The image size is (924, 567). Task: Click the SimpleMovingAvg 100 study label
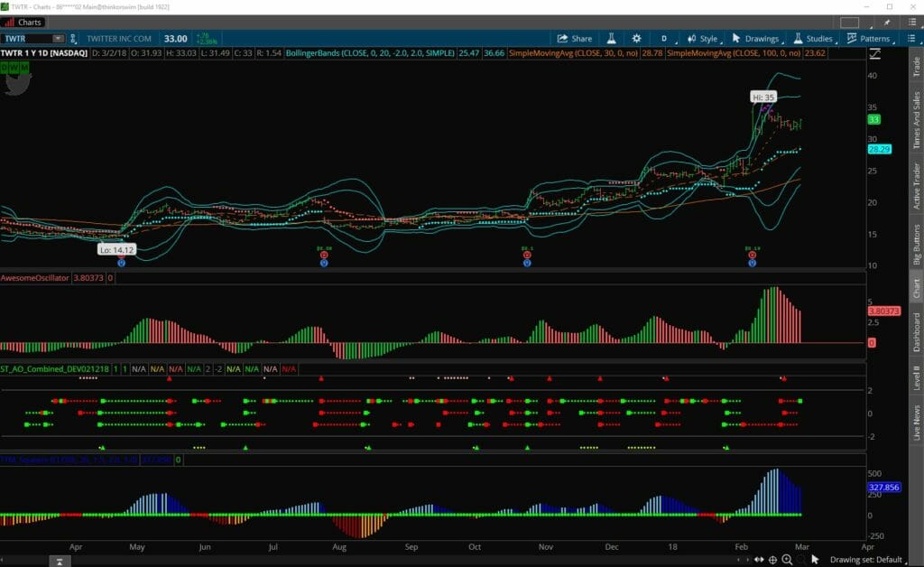[734, 53]
